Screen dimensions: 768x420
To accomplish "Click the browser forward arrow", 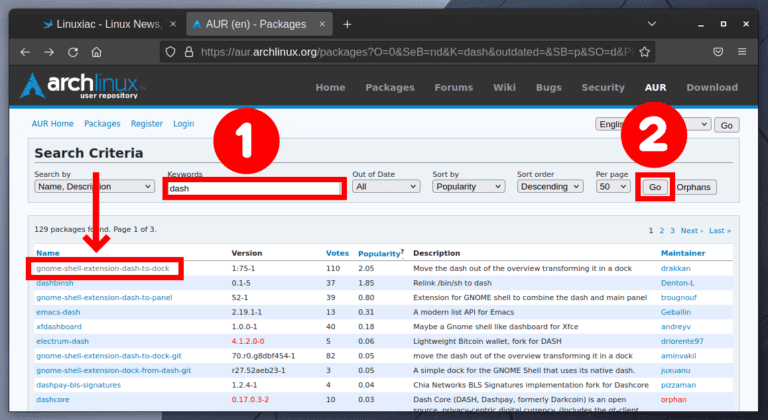I will 50,52.
